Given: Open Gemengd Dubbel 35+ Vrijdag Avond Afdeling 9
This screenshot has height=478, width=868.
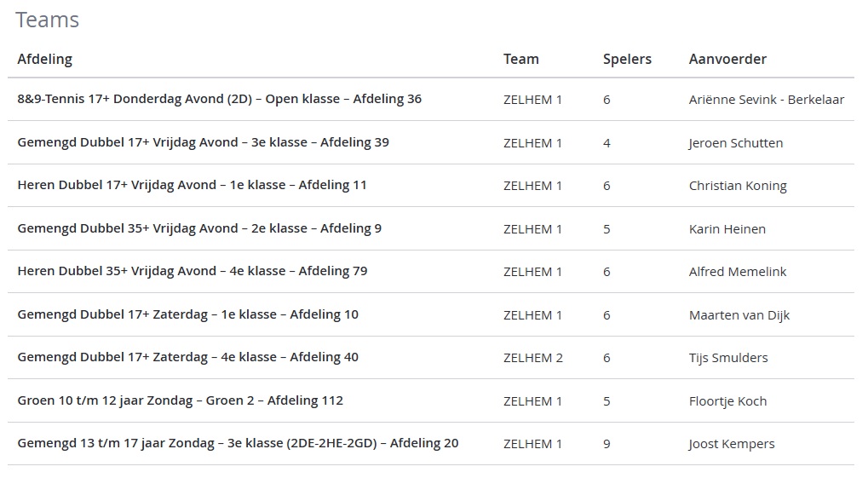Looking at the screenshot, I should click(x=199, y=228).
